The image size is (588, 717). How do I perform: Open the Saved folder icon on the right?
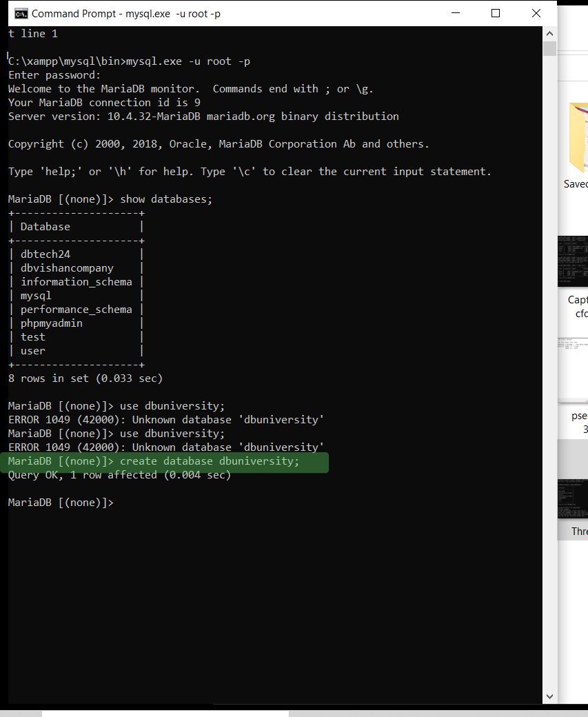click(581, 138)
